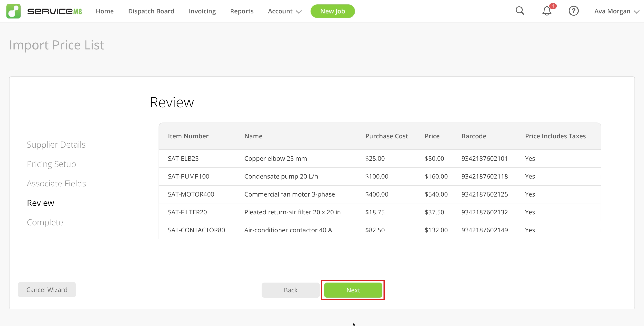Click the Cancel Wizard button
Screen dimensions: 644x326
pyautogui.click(x=47, y=289)
